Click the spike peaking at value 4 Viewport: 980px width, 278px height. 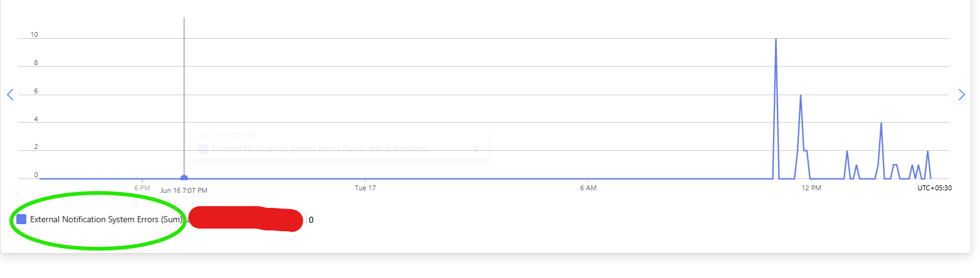(x=881, y=123)
